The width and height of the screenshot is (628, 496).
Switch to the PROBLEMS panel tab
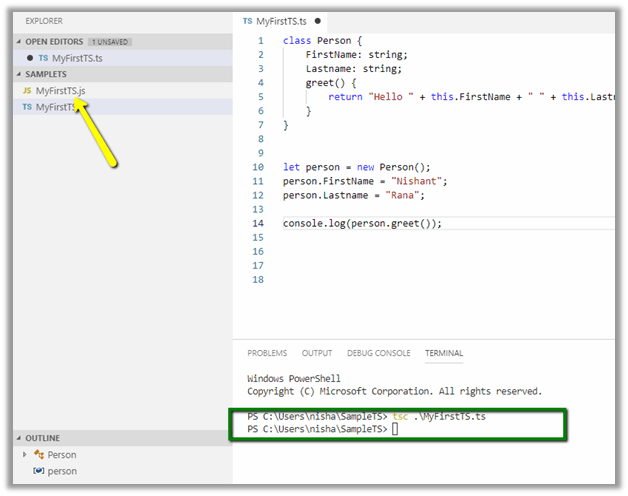click(267, 353)
